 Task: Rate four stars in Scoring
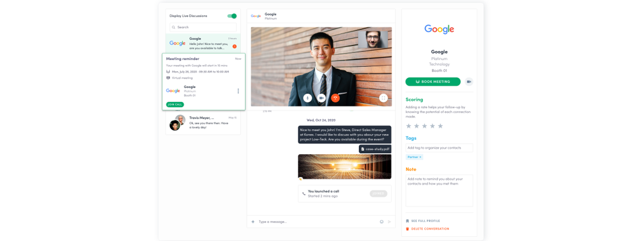click(432, 126)
